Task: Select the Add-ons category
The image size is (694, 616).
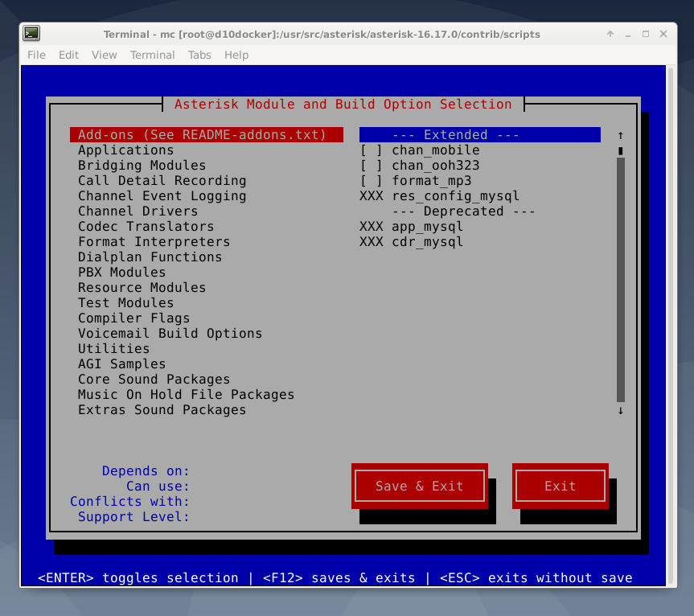Action: [x=206, y=135]
